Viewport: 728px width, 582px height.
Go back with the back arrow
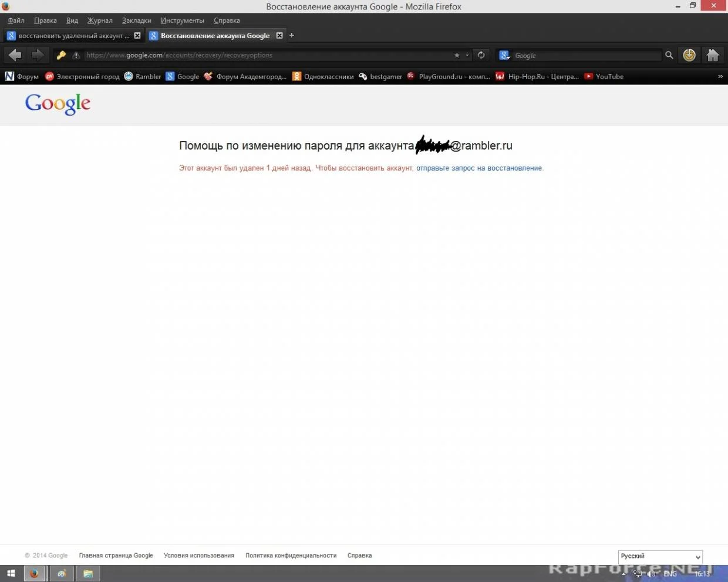click(15, 55)
